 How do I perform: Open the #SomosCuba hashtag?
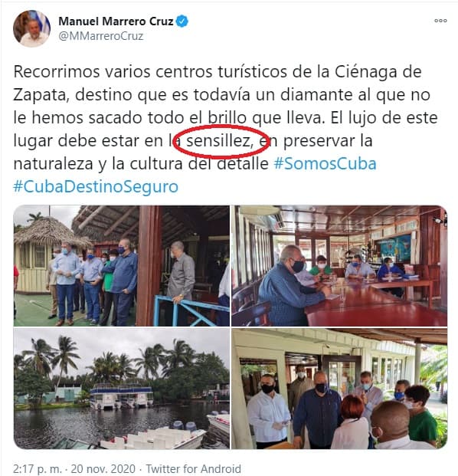[x=325, y=163]
